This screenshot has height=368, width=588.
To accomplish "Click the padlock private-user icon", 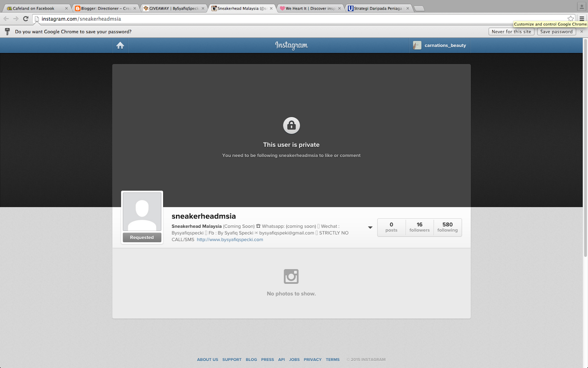I will coord(291,125).
